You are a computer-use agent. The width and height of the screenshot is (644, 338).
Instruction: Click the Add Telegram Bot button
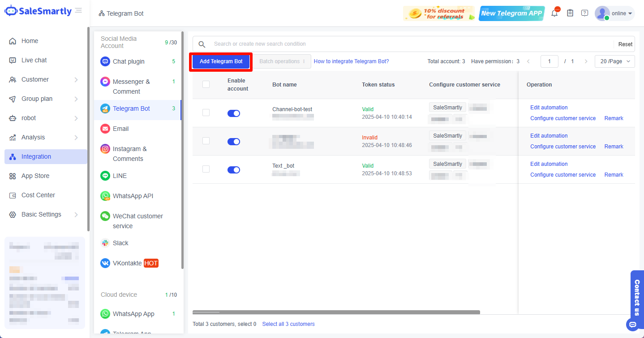click(221, 61)
